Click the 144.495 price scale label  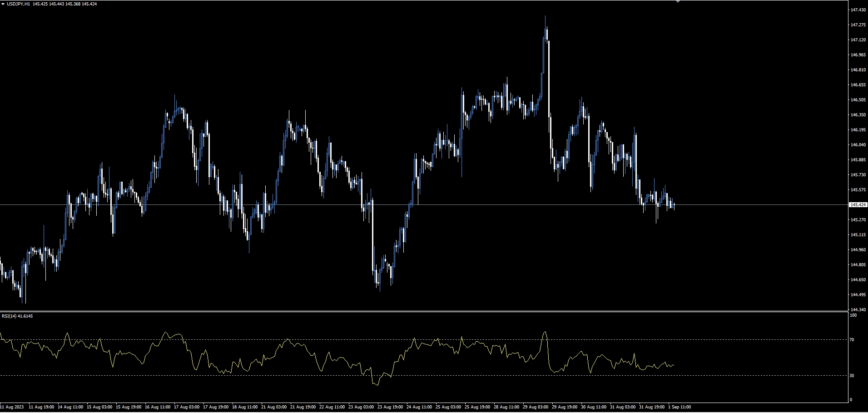click(x=858, y=295)
